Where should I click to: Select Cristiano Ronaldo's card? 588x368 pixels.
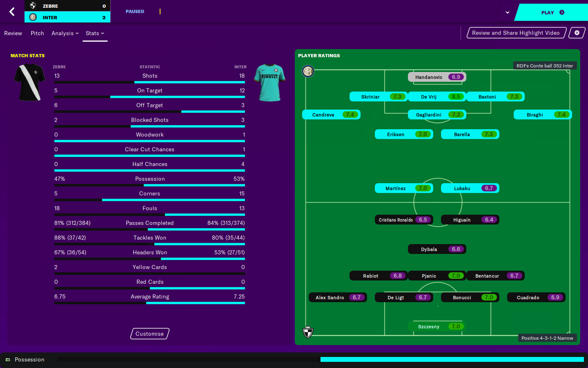(404, 220)
